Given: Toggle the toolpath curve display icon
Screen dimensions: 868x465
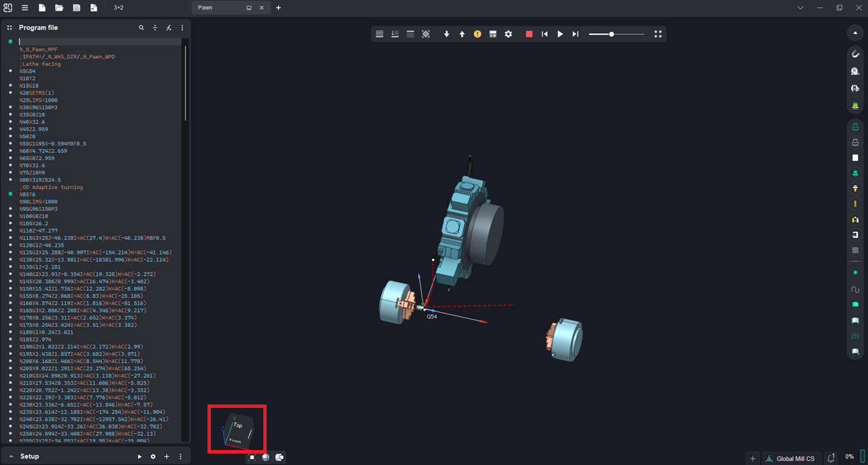Looking at the screenshot, I should click(x=855, y=290).
